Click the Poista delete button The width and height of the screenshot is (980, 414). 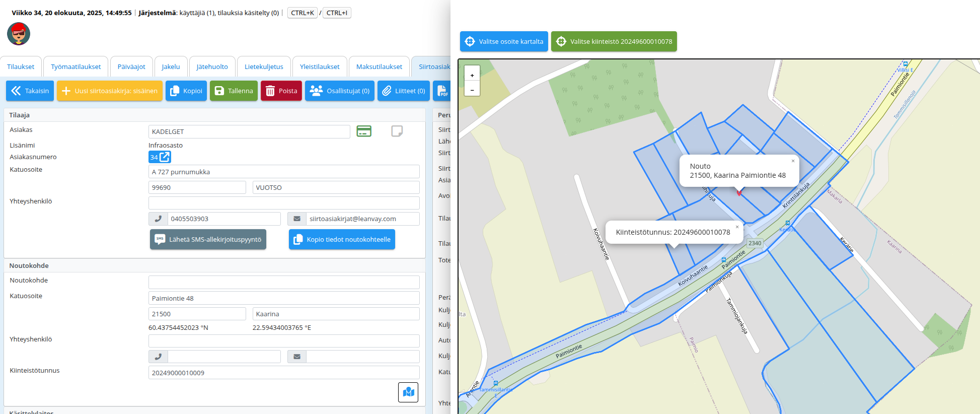pyautogui.click(x=281, y=91)
